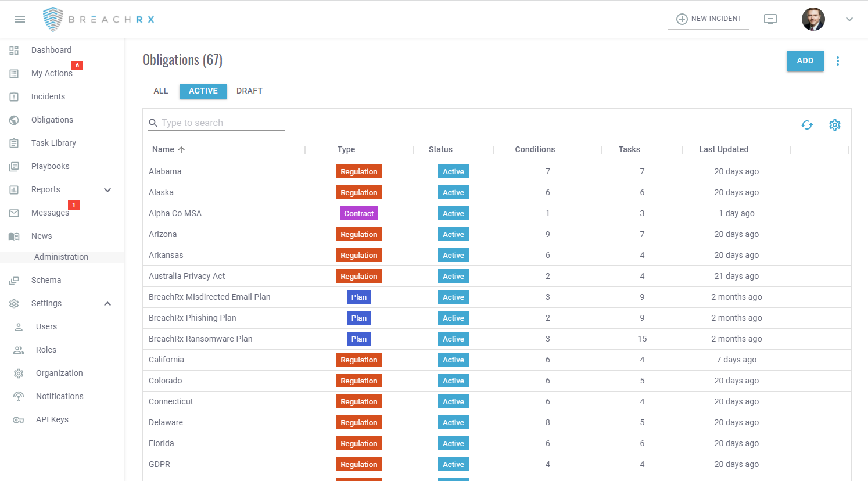Create a NEW INCIDENT
This screenshot has width=868, height=481.
pos(708,19)
